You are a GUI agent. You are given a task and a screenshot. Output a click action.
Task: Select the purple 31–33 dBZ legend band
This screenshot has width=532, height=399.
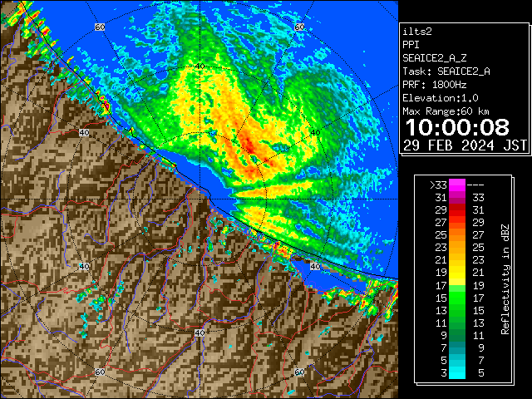(457, 198)
